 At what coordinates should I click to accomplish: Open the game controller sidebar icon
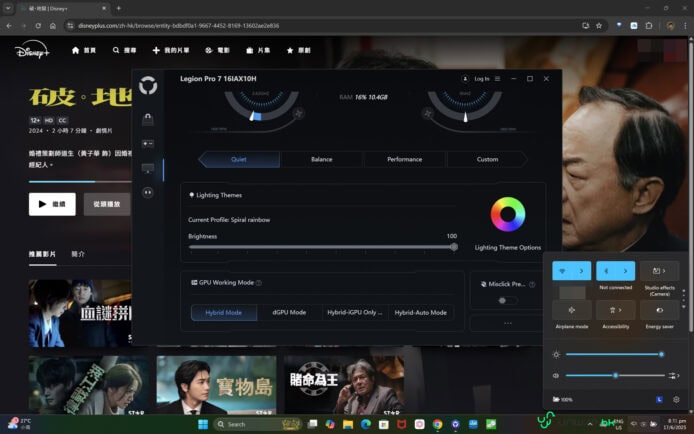[x=148, y=144]
